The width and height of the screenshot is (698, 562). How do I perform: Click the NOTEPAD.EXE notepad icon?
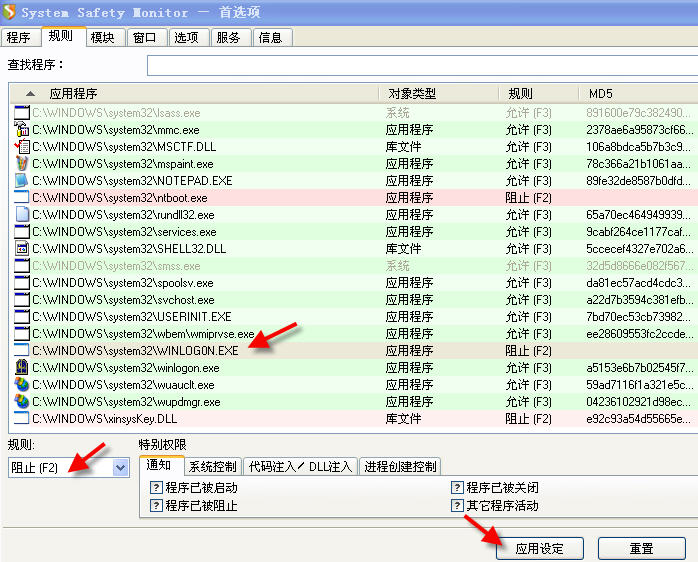[x=21, y=180]
